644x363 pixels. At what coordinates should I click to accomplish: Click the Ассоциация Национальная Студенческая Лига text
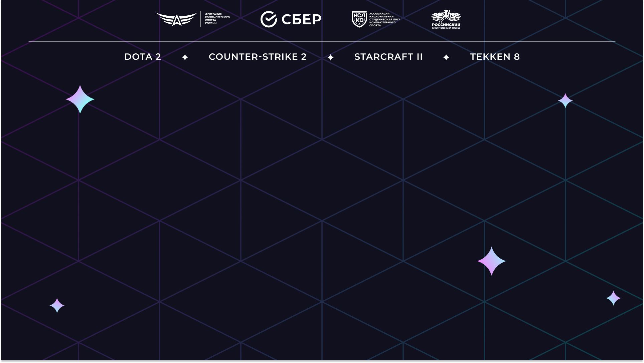click(x=384, y=19)
